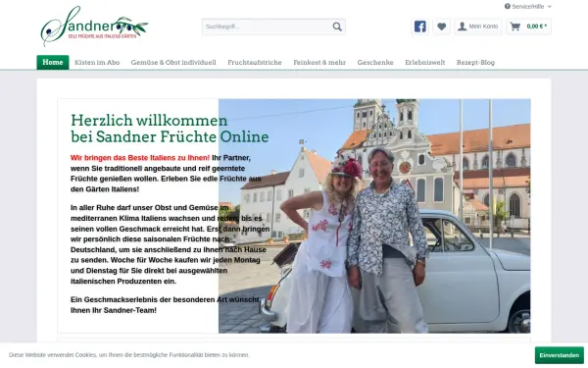The width and height of the screenshot is (588, 368).
Task: Click the search magnifier icon
Action: [337, 26]
